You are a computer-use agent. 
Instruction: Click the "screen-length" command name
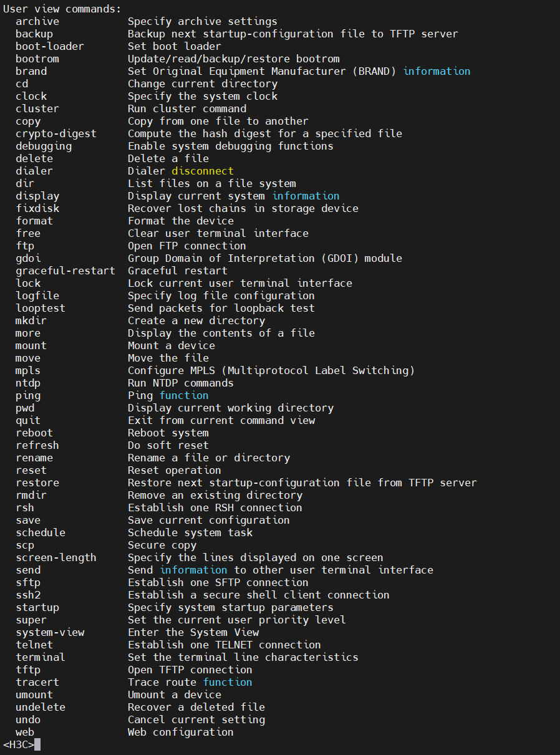(56, 557)
